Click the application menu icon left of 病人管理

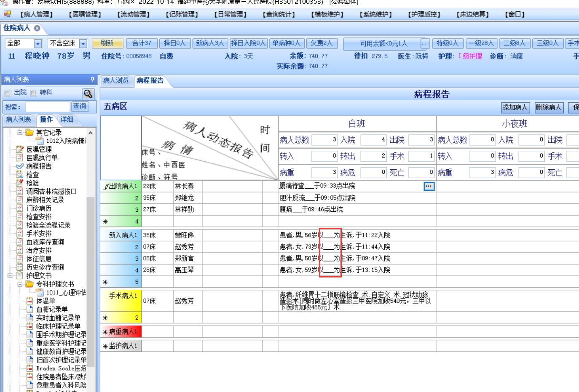point(7,14)
